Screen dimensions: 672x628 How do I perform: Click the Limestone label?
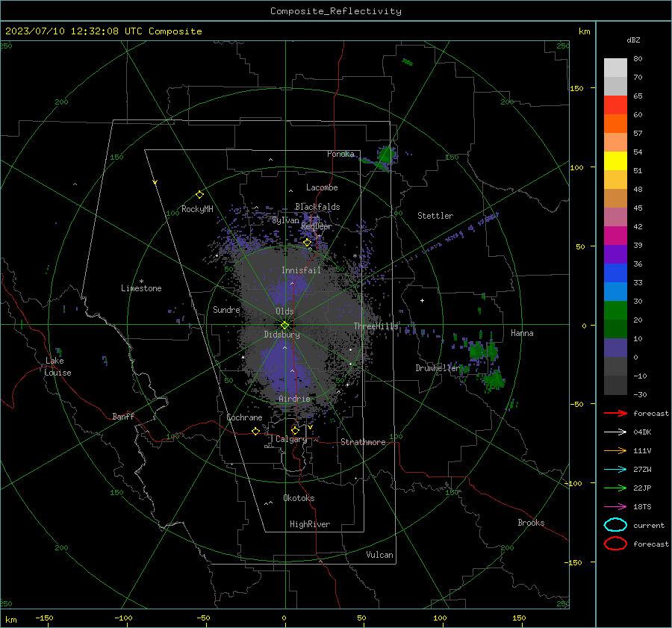tap(141, 288)
